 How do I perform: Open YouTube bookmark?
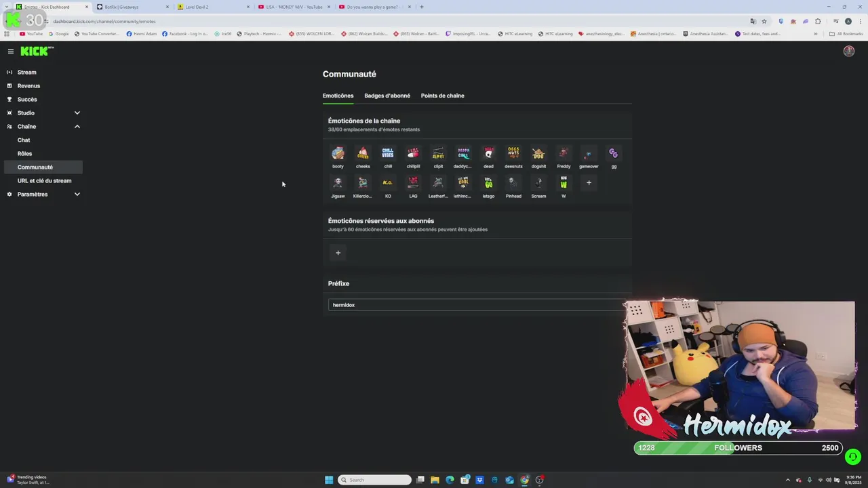click(31, 33)
